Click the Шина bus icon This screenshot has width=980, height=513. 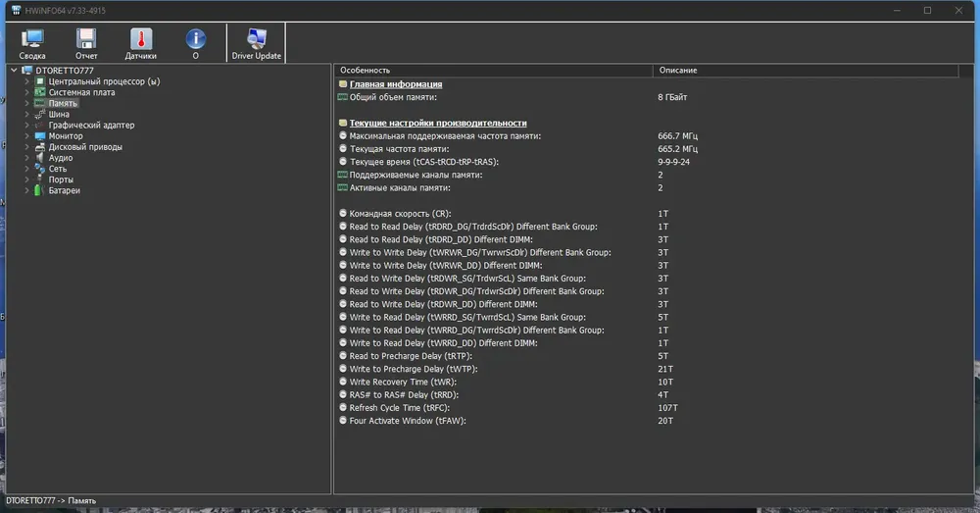40,114
